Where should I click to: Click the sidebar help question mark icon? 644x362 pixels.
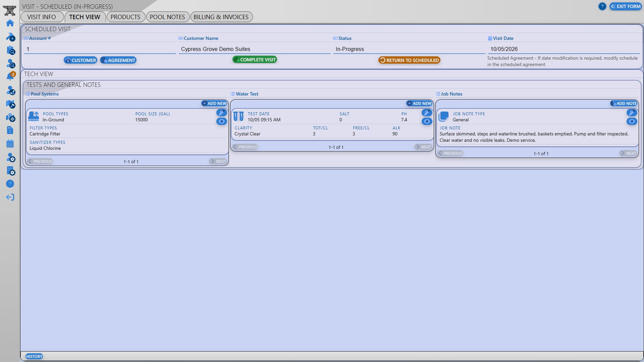click(10, 184)
